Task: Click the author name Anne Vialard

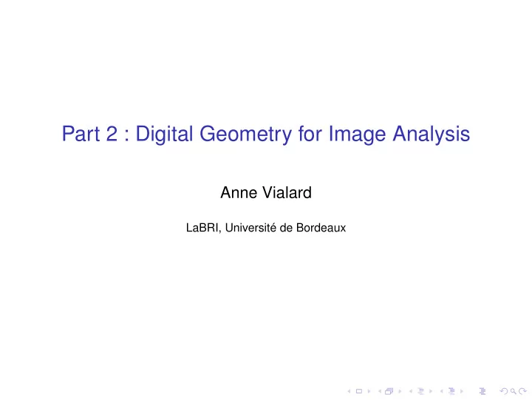Action: coord(266,192)
